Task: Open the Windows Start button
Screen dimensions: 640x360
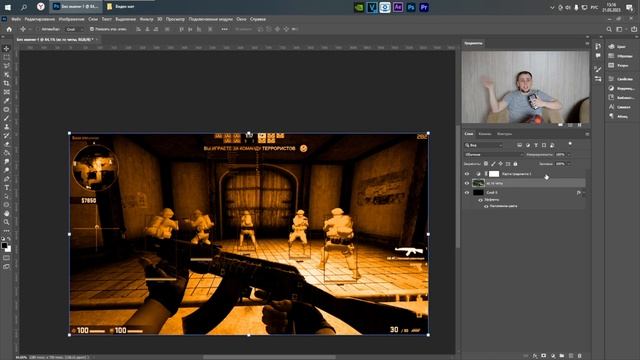Action: (7, 7)
